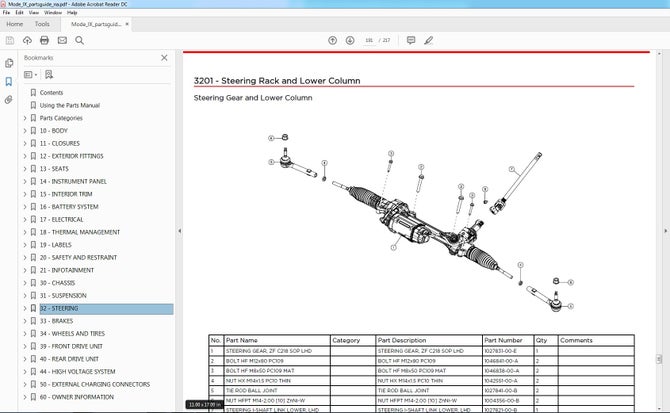
Task: Open the Attachments paperclip panel
Action: click(x=9, y=100)
